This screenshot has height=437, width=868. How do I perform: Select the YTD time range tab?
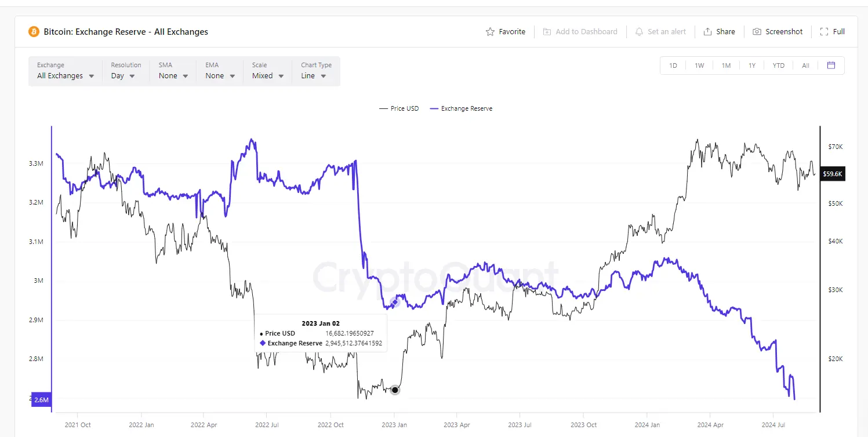(x=778, y=65)
